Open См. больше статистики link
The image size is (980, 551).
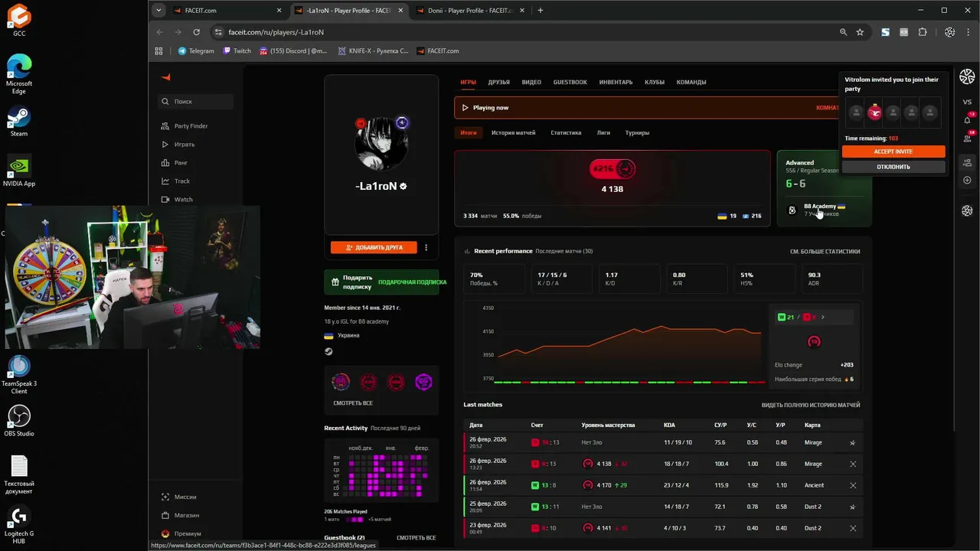click(x=825, y=251)
